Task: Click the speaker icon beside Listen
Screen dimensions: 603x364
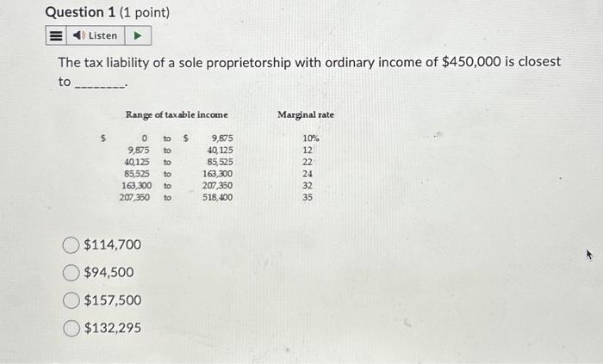Action: (x=79, y=35)
